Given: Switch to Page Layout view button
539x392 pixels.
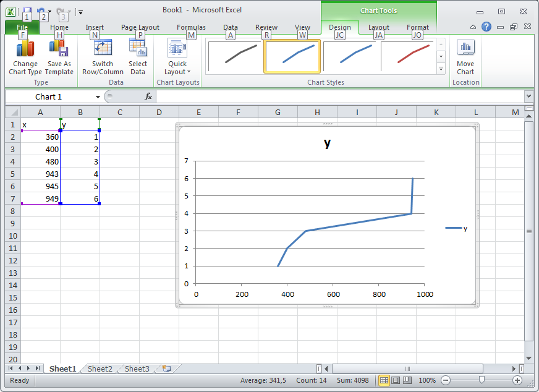Looking at the screenshot, I should 396,380.
